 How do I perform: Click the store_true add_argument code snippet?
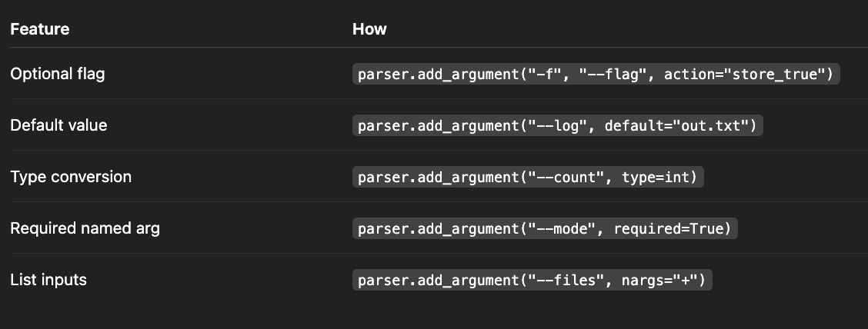pos(596,74)
